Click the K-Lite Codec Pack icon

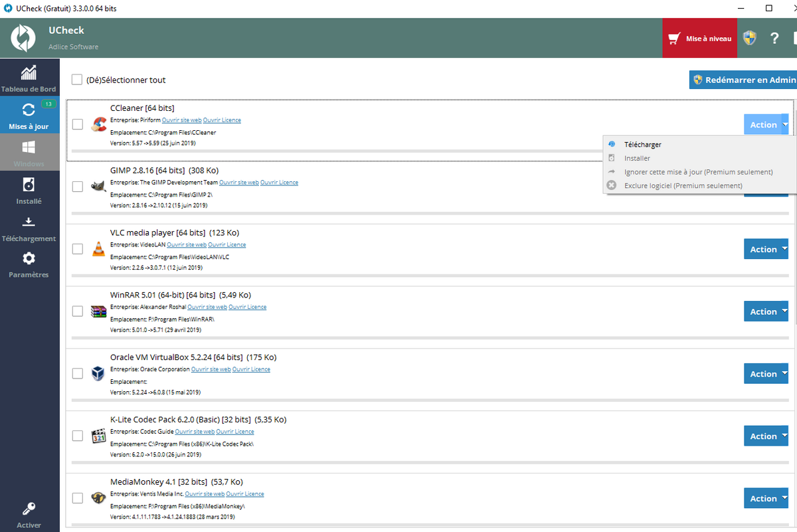pos(98,436)
